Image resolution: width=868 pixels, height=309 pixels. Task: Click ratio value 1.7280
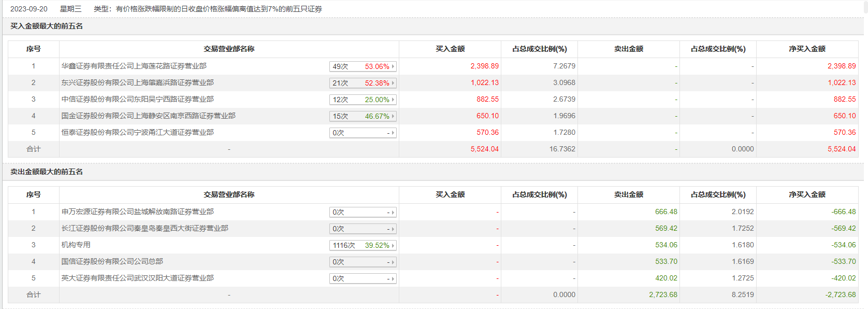click(564, 132)
